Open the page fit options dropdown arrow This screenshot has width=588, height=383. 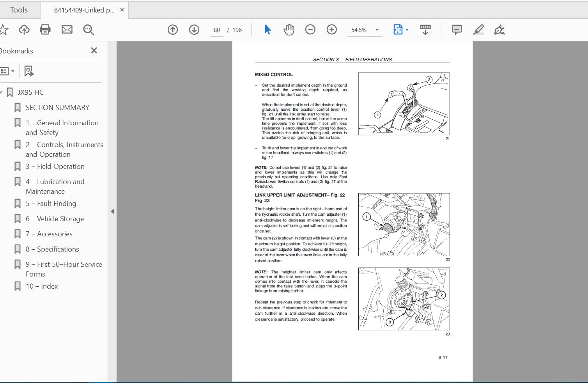(x=407, y=30)
